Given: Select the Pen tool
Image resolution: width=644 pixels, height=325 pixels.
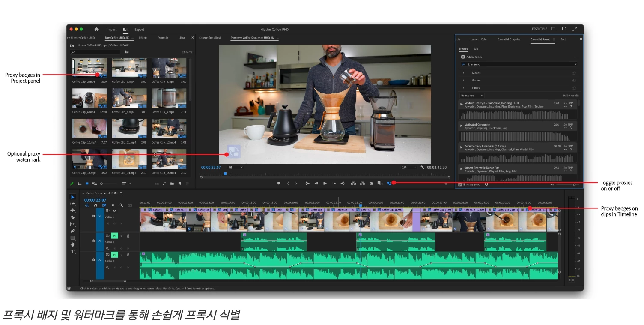Looking at the screenshot, I should point(72,231).
